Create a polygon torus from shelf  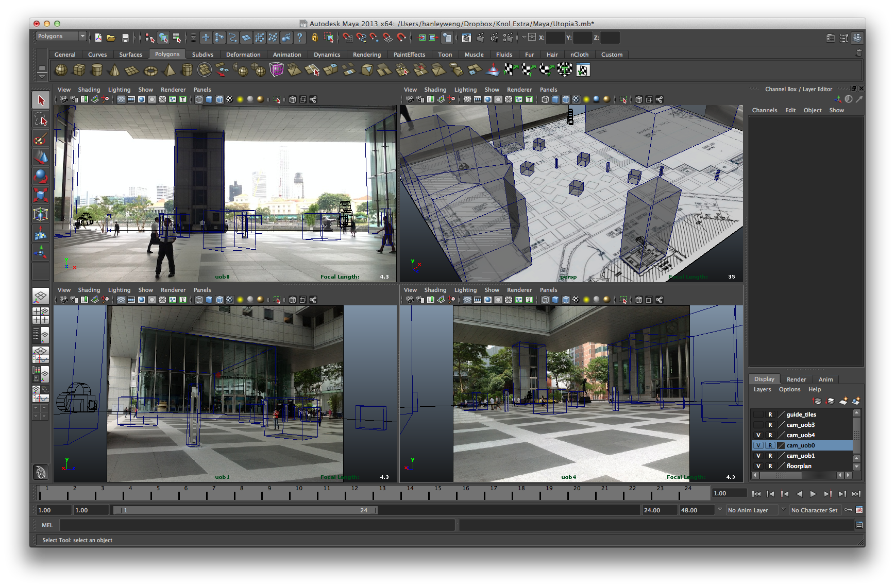150,70
